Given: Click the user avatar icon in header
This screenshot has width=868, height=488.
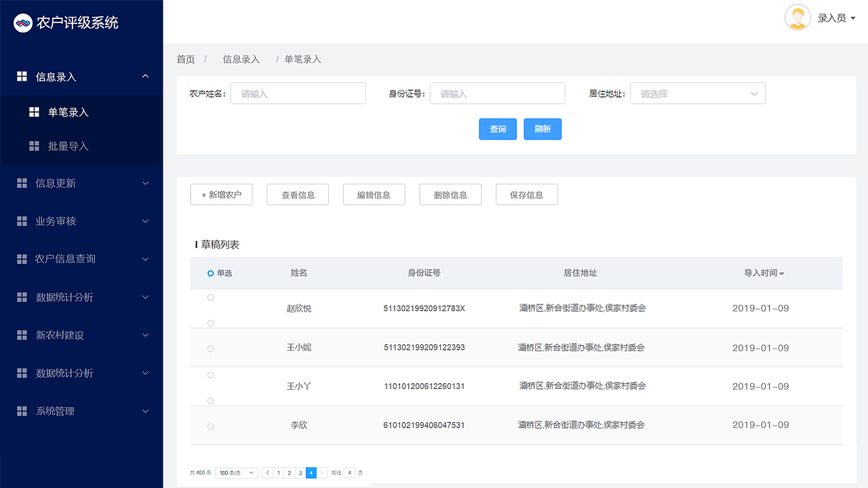Looking at the screenshot, I should coord(797,18).
